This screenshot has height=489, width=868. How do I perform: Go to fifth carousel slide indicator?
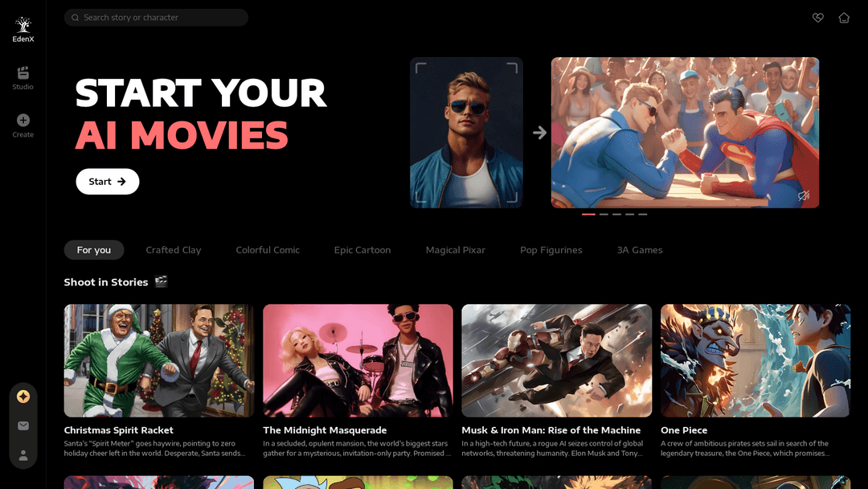tap(643, 214)
